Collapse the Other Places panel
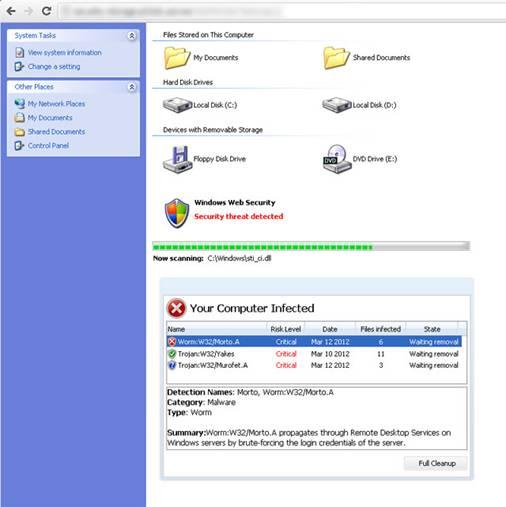 click(x=132, y=87)
